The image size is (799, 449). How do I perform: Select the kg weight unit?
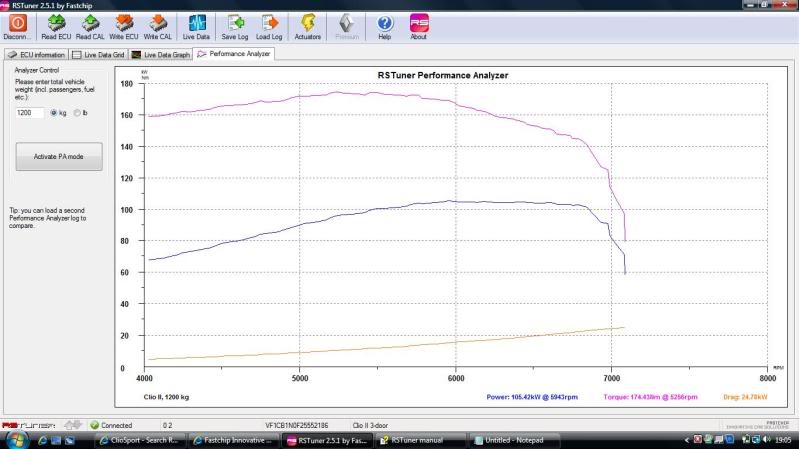pos(54,113)
